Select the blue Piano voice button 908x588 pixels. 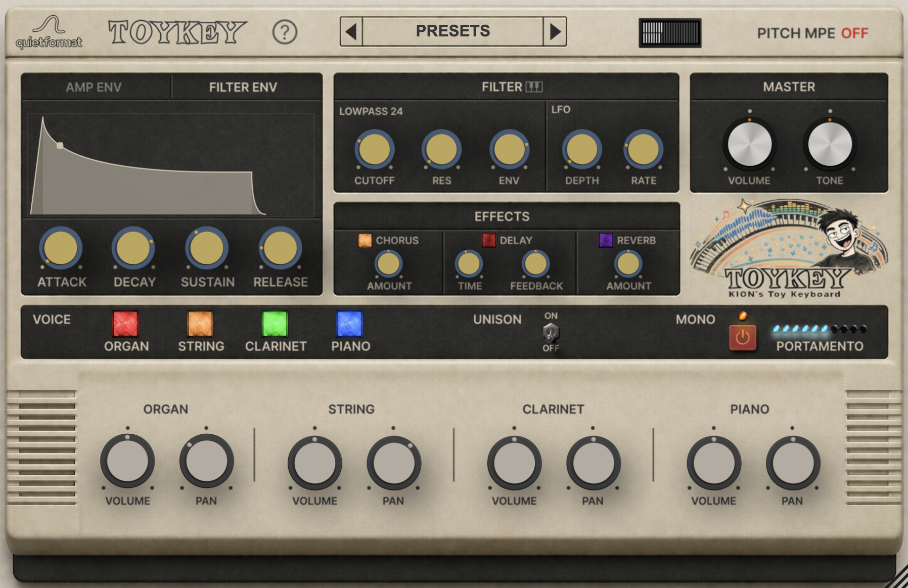point(350,324)
